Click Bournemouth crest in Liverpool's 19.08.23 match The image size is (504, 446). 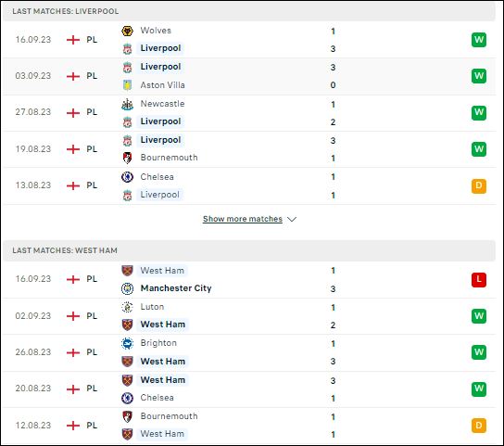(127, 158)
